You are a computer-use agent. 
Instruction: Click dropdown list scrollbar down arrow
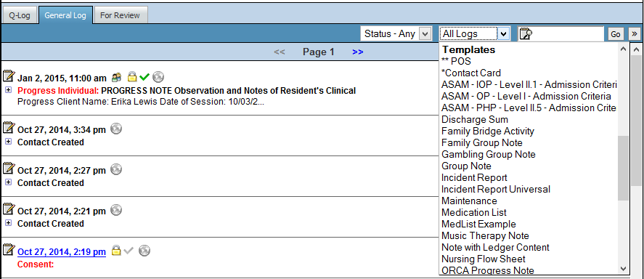click(x=623, y=269)
